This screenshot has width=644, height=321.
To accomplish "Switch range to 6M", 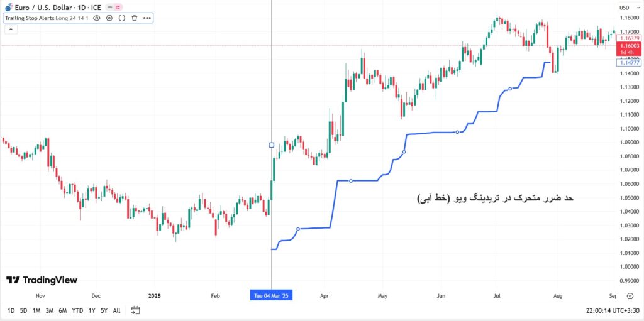I will [x=63, y=310].
